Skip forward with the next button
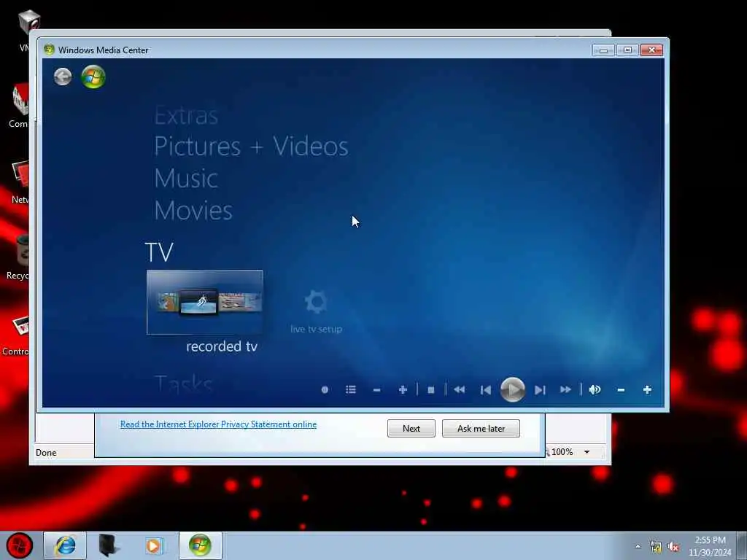The width and height of the screenshot is (747, 560). pyautogui.click(x=540, y=390)
